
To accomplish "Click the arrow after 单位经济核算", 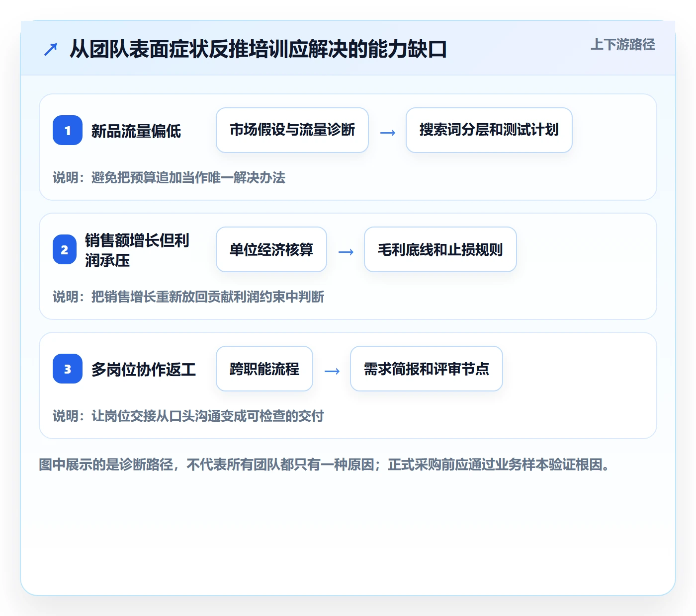I will click(346, 251).
